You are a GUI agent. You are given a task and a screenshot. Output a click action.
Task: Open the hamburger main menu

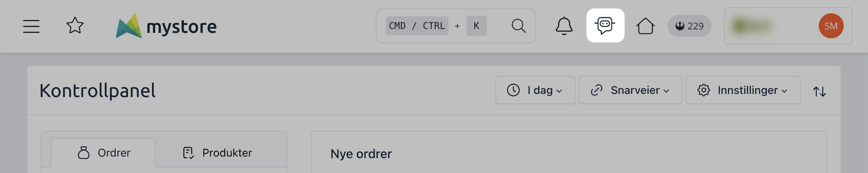(31, 26)
